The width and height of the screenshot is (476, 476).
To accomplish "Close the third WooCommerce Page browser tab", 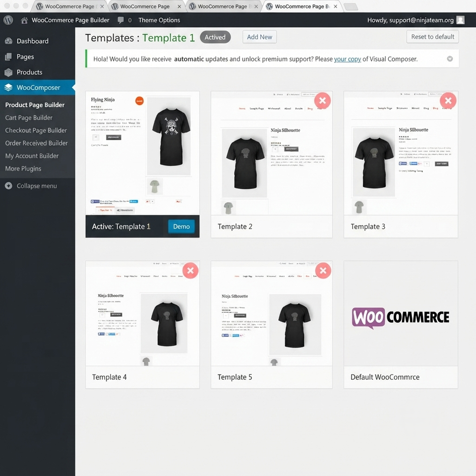I will pos(256,6).
